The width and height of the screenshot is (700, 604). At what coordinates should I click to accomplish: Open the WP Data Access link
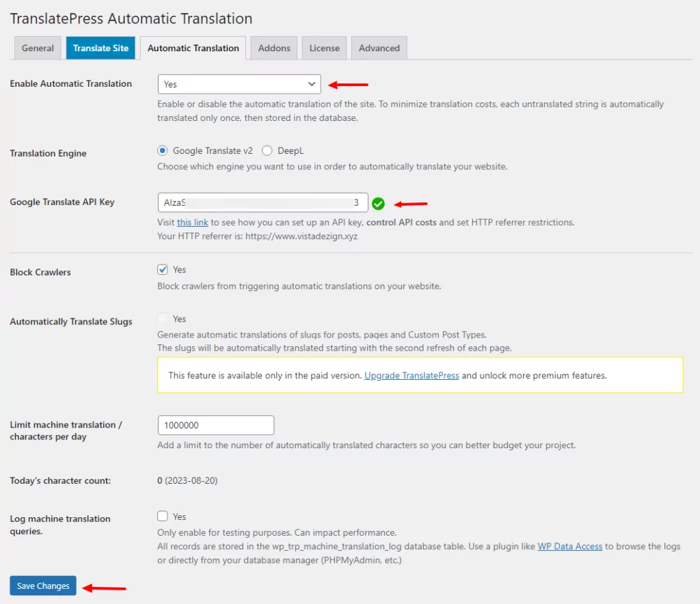tap(569, 547)
